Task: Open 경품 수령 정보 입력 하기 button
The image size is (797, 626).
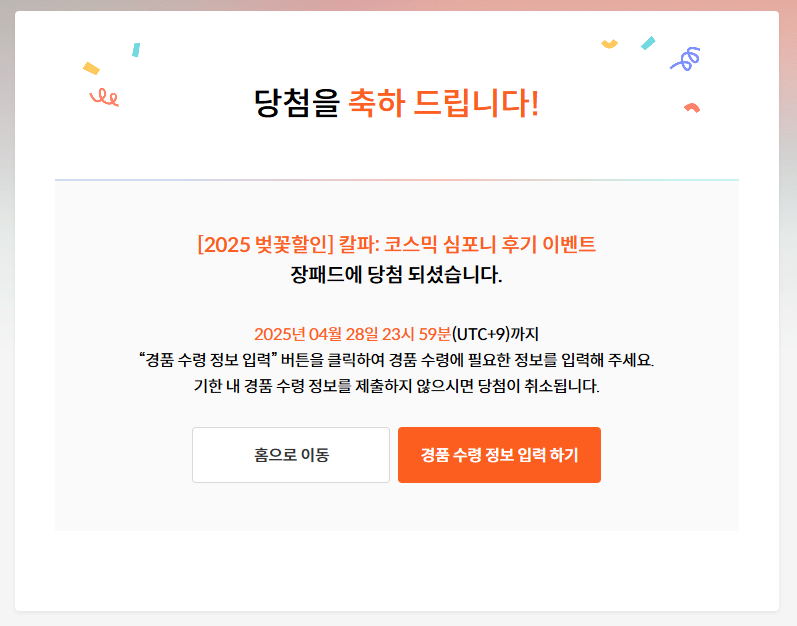Action: pos(499,455)
